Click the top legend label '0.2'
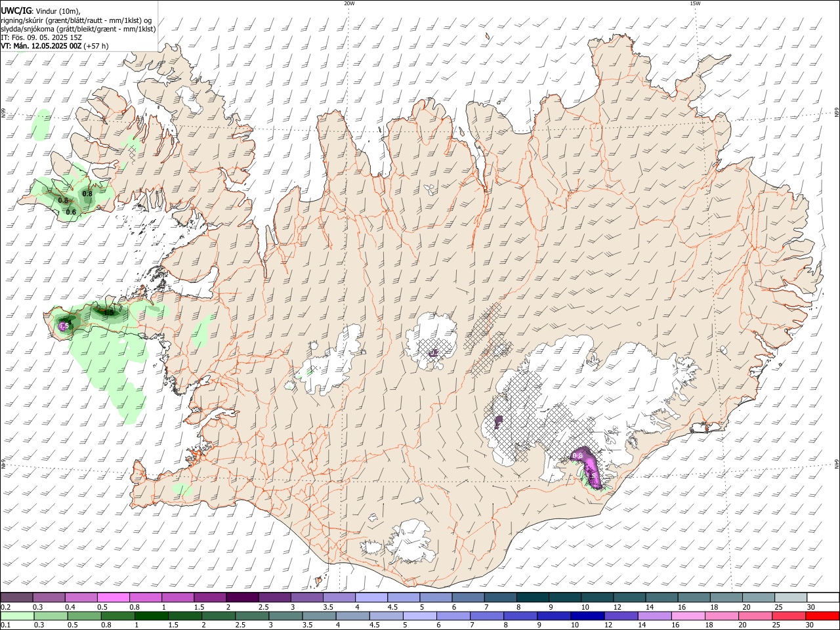840x630 pixels. click(5, 607)
